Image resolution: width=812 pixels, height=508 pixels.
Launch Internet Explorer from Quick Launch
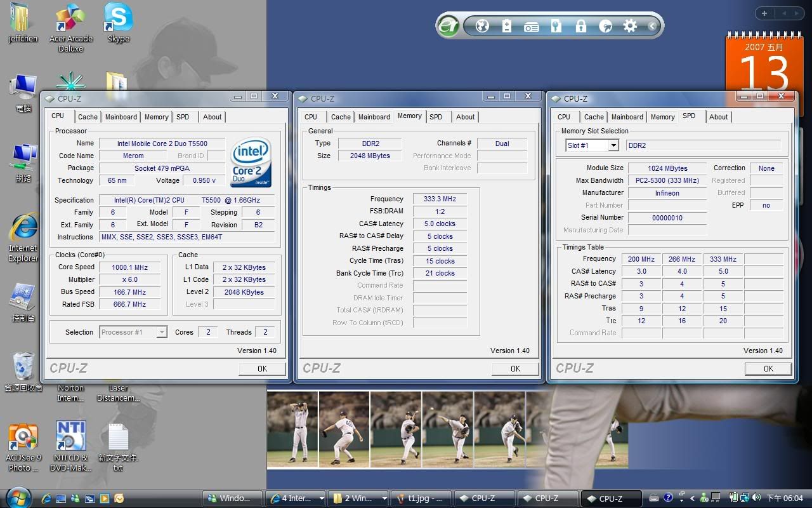pyautogui.click(x=46, y=498)
